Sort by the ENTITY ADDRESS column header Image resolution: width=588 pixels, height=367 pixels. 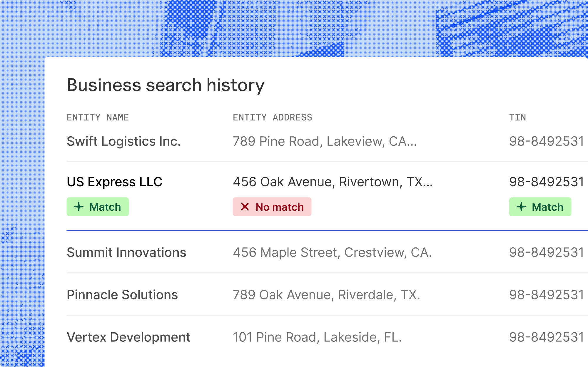(272, 118)
